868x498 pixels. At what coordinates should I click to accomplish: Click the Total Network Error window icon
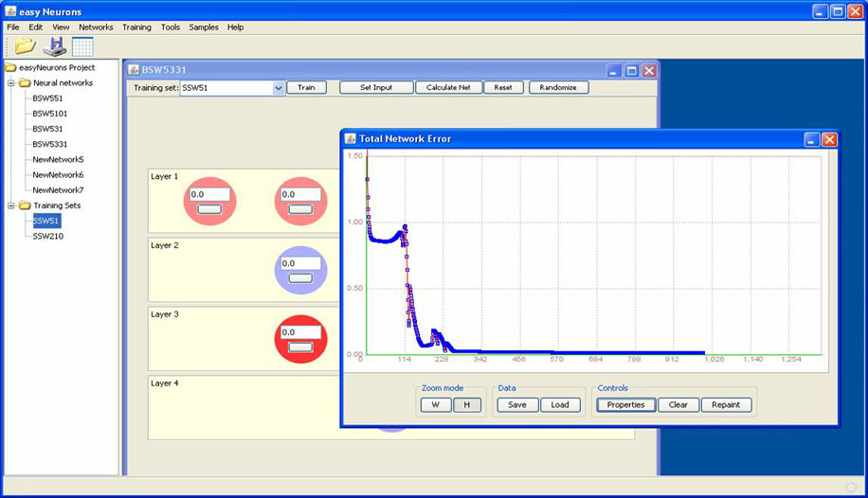coord(350,139)
